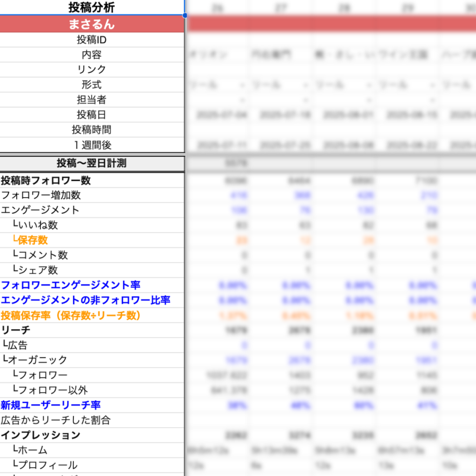Click the リンク row label cell
The image size is (476, 476).
pyautogui.click(x=92, y=70)
